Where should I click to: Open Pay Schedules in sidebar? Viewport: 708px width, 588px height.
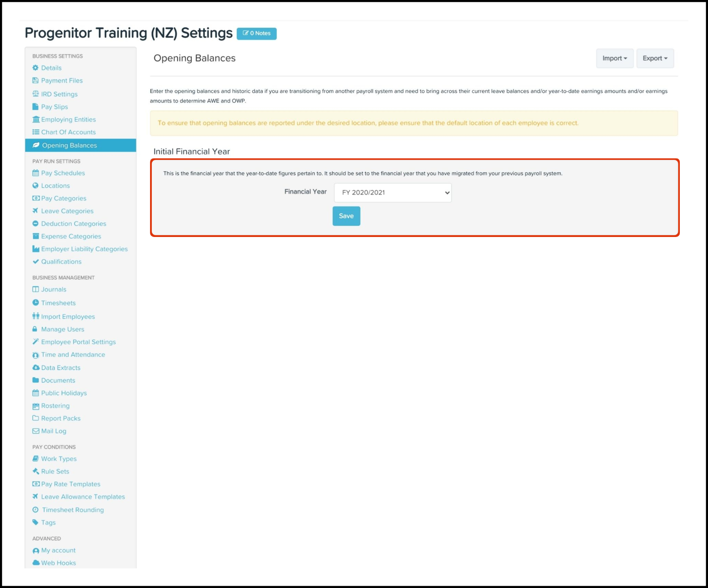click(63, 173)
